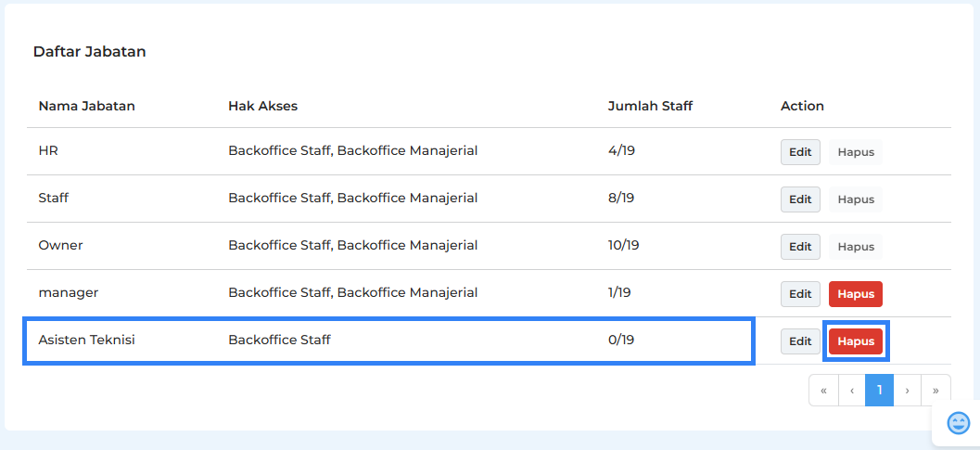The width and height of the screenshot is (980, 450).
Task: Edit the HR position
Action: point(800,152)
